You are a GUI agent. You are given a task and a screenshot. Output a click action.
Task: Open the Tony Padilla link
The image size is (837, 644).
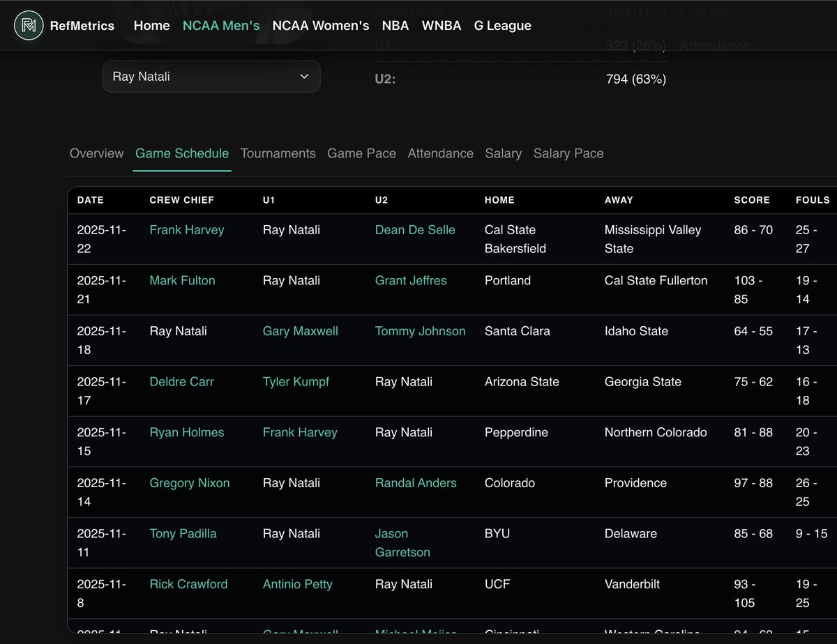(183, 534)
